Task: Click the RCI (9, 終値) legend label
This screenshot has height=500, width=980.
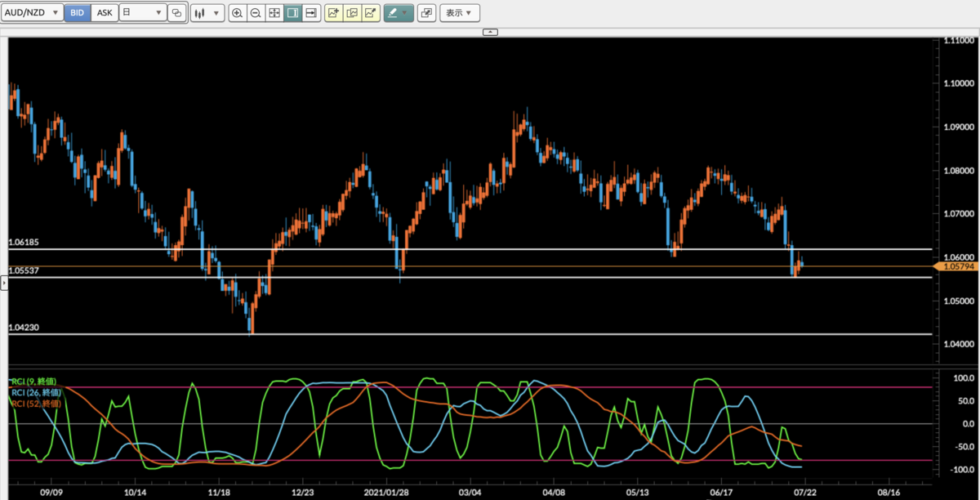Action: (35, 382)
